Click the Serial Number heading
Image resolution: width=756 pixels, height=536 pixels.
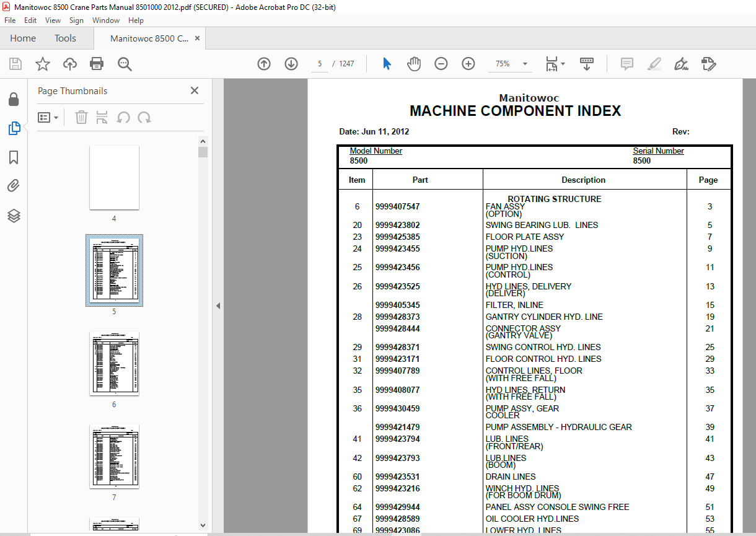click(x=658, y=151)
